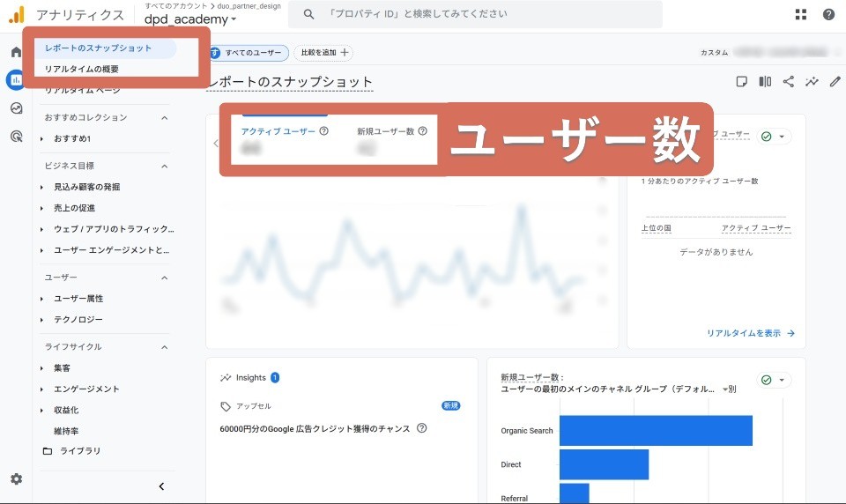The height and width of the screenshot is (504, 846).
Task: Click the Share report icon
Action: point(788,82)
